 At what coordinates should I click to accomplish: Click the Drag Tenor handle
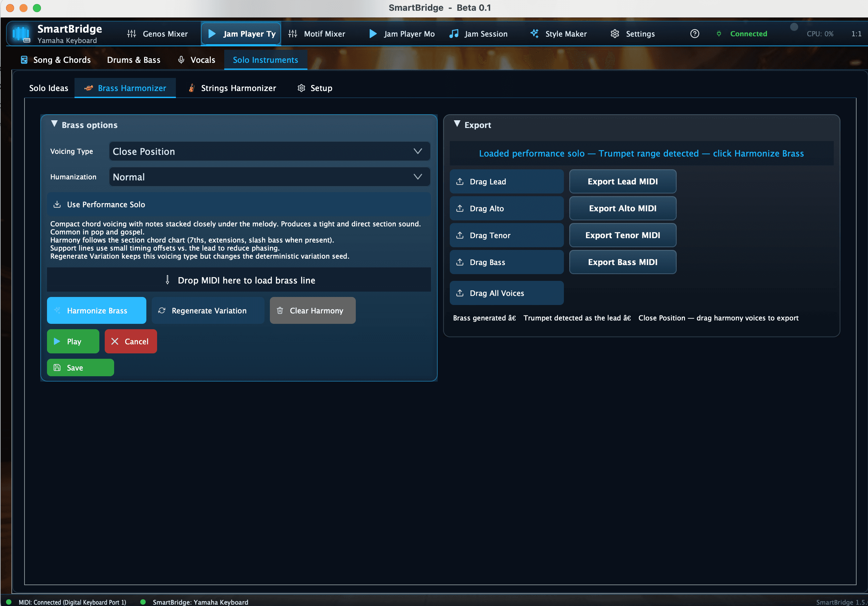[x=507, y=235]
